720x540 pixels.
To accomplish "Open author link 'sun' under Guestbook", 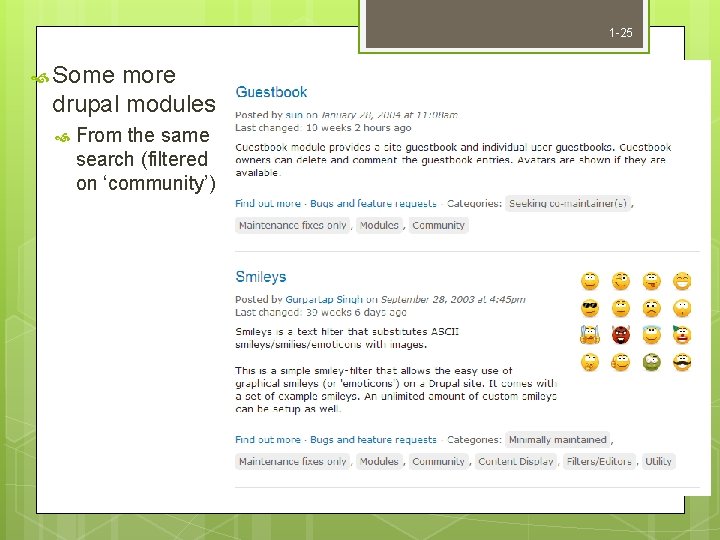I will (x=294, y=115).
